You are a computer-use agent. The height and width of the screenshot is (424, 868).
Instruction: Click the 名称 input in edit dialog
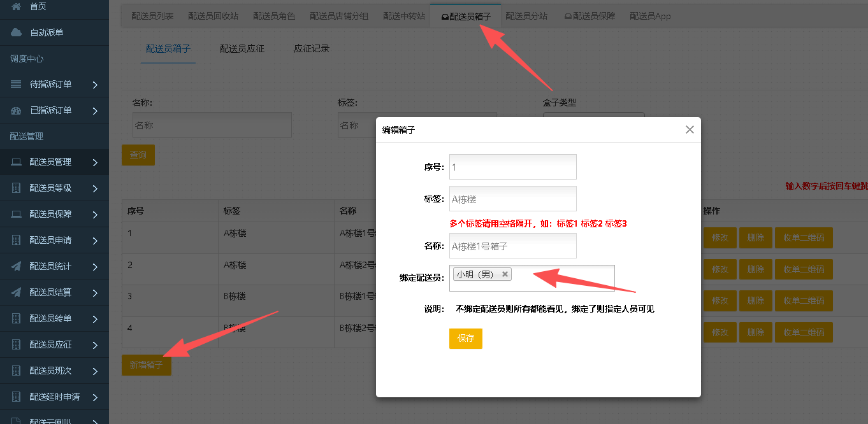(512, 246)
